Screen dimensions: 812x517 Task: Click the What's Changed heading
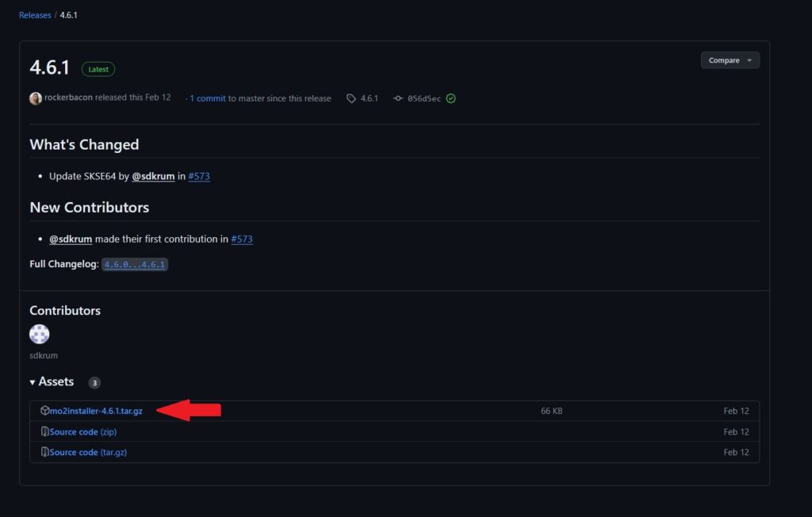[x=84, y=144]
